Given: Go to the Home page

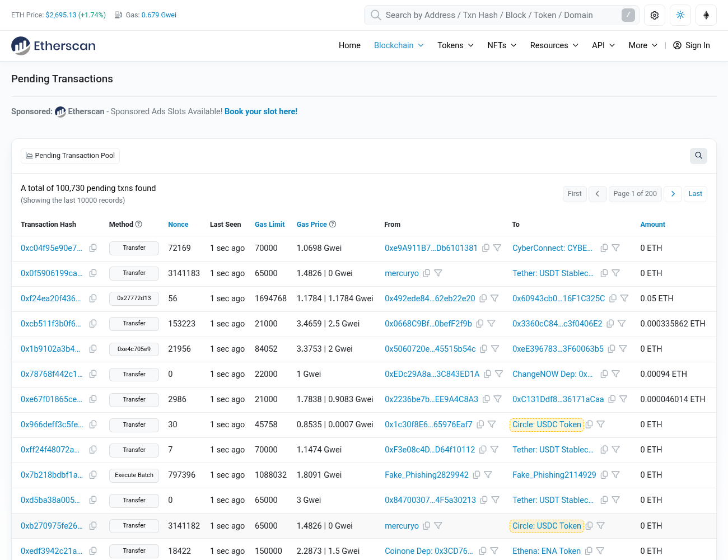Looking at the screenshot, I should 349,45.
